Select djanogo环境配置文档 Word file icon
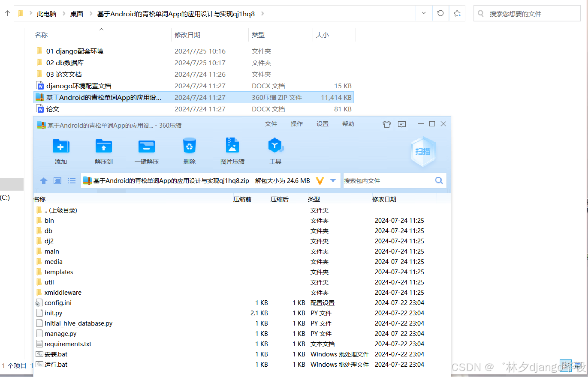The height and width of the screenshot is (377, 588). (x=40, y=86)
